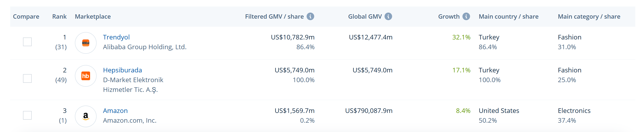
Task: Click the Growth column header
Action: (x=449, y=16)
